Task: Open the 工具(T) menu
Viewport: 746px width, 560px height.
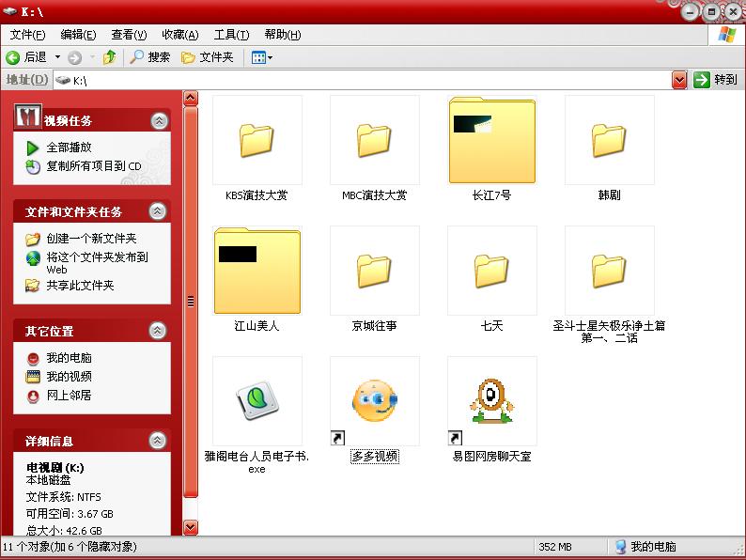Action: tap(231, 35)
